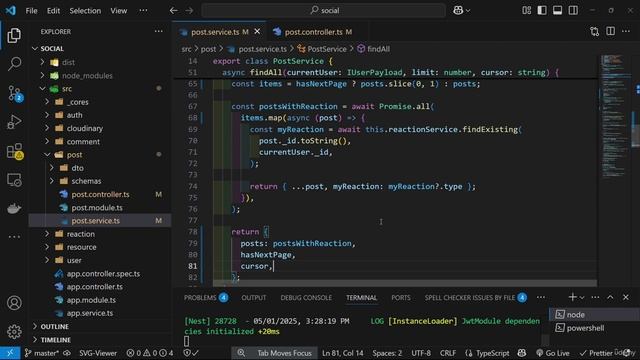Switch to the OUTPUT panel tab
Viewport: 640px width, 360px height.
pos(253,298)
